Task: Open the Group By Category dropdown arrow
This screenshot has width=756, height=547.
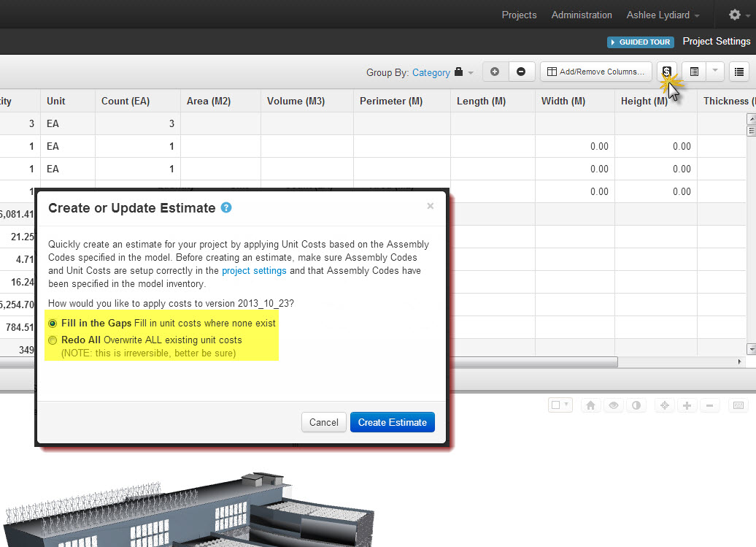Action: point(471,73)
